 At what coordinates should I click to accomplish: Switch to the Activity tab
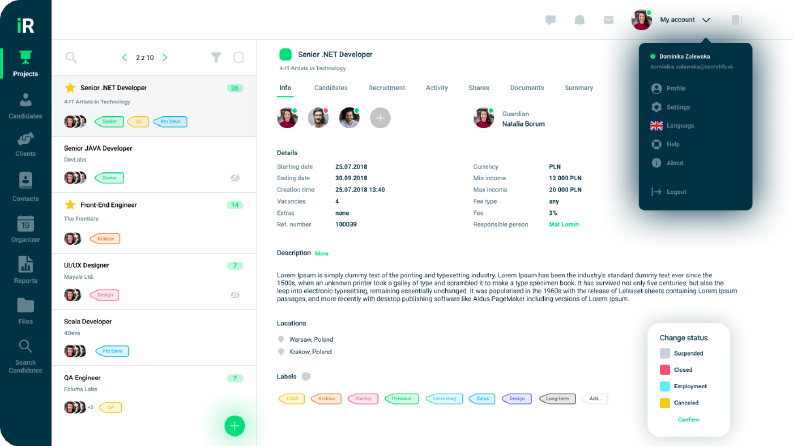tap(437, 88)
